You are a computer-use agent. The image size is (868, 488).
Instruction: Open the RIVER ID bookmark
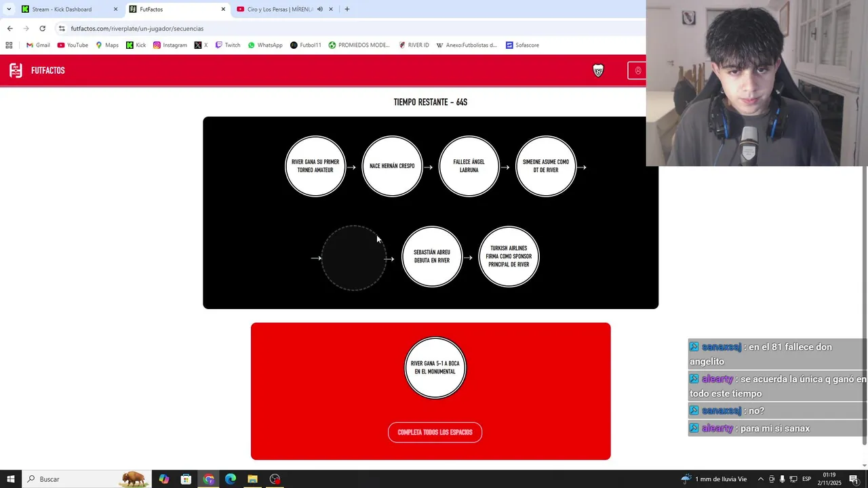tap(414, 45)
